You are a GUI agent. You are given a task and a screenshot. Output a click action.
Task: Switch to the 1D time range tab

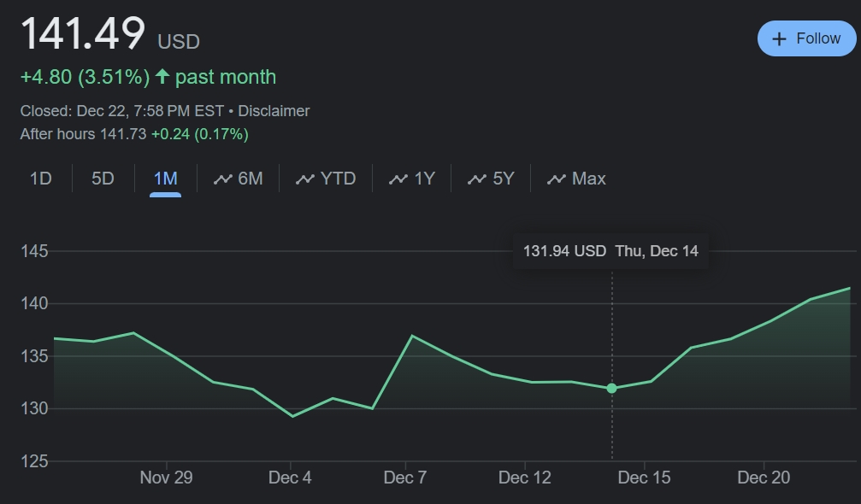click(41, 179)
